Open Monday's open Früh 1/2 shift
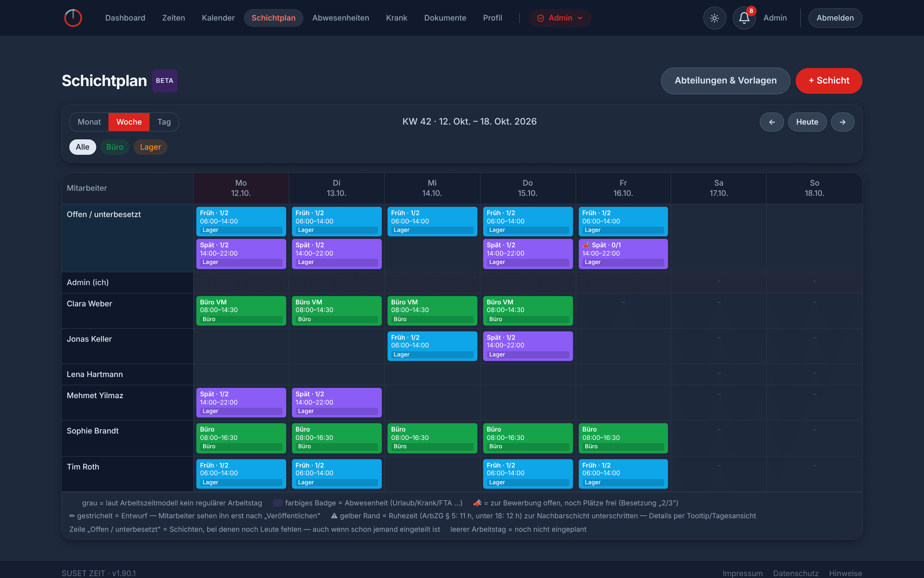Viewport: 924px width, 578px height. (241, 222)
